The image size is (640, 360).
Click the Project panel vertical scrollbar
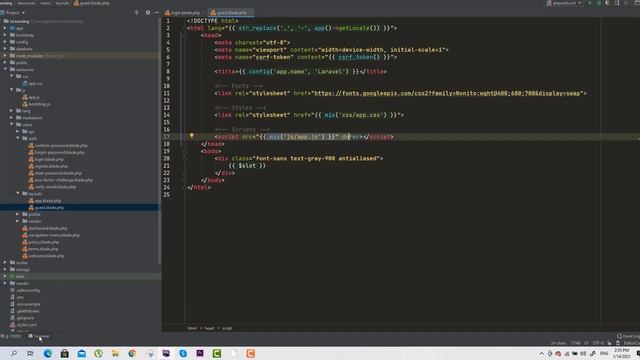tap(159, 141)
